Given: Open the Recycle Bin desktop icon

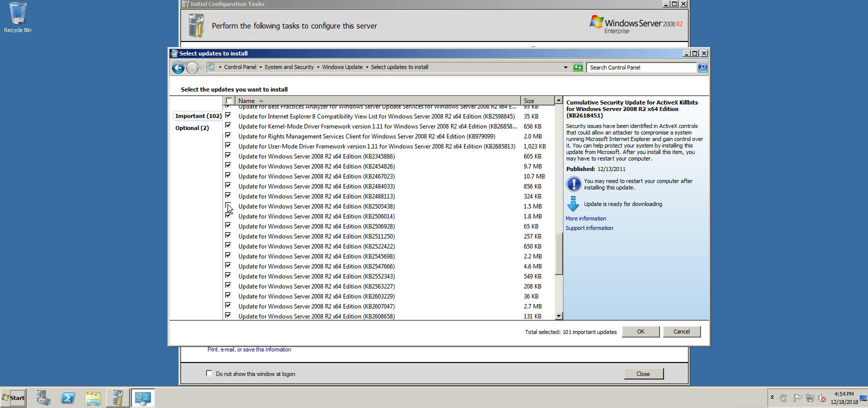Looking at the screenshot, I should pos(17,17).
